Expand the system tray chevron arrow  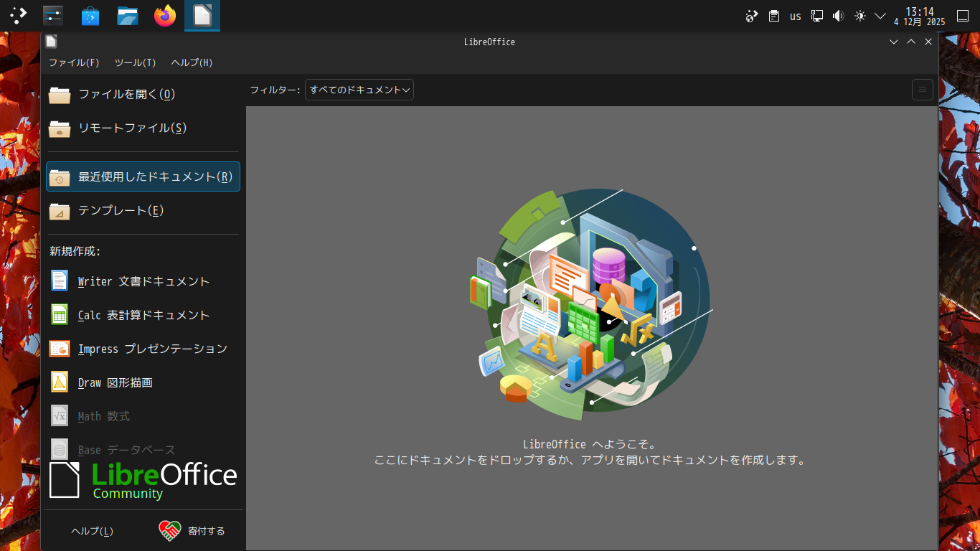[880, 15]
